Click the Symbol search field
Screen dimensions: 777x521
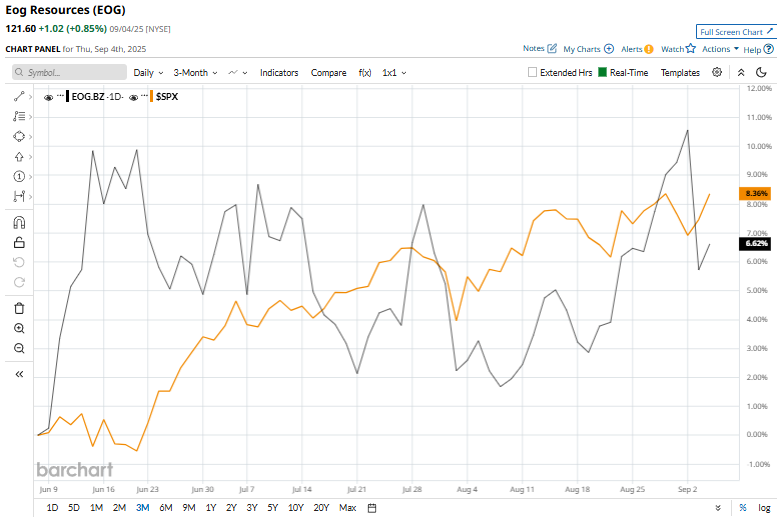point(69,72)
